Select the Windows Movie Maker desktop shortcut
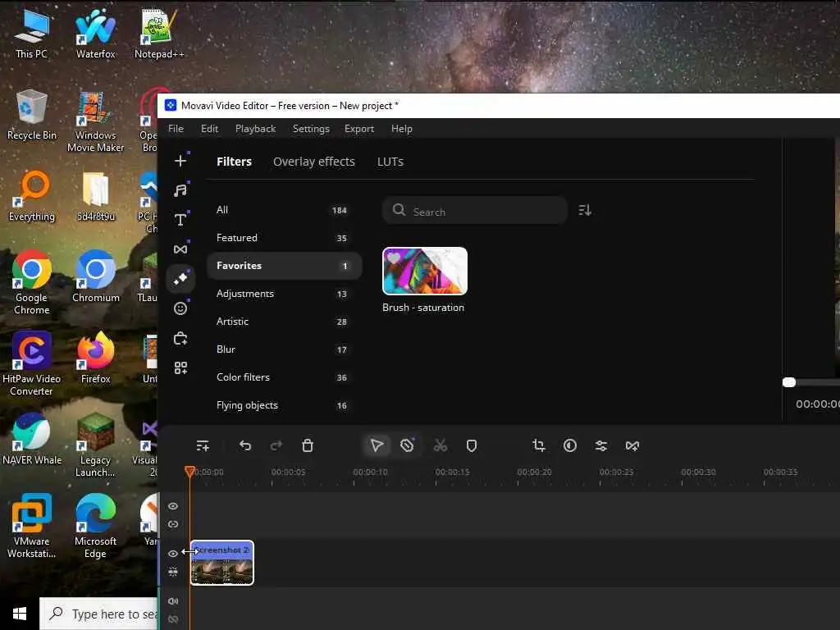The width and height of the screenshot is (840, 630). [95, 121]
